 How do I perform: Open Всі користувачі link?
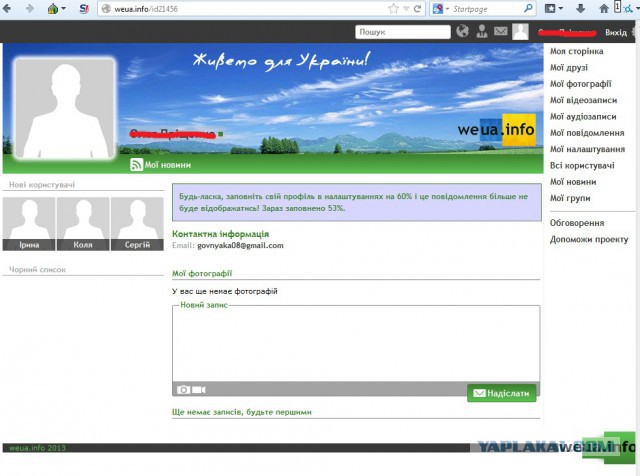click(x=582, y=165)
